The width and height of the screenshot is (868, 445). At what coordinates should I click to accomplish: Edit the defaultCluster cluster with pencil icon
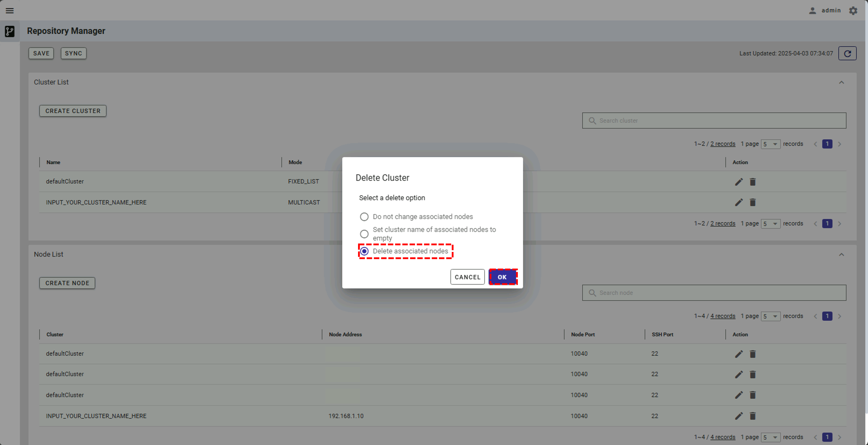[739, 182]
